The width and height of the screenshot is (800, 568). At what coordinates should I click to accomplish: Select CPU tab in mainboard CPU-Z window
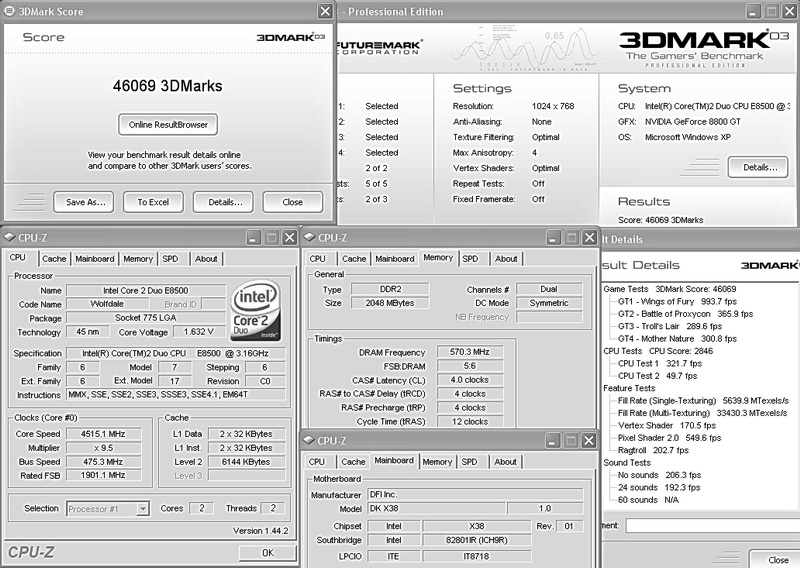[317, 462]
